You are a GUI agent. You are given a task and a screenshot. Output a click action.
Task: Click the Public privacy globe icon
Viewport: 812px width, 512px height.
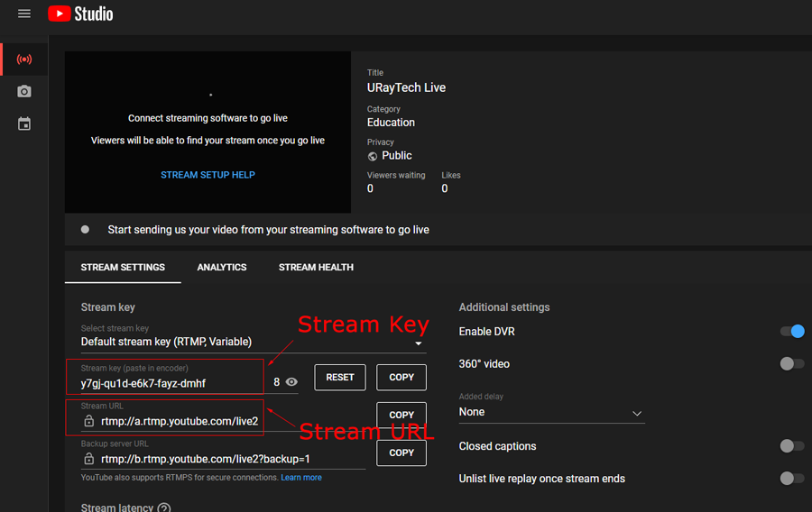(373, 156)
